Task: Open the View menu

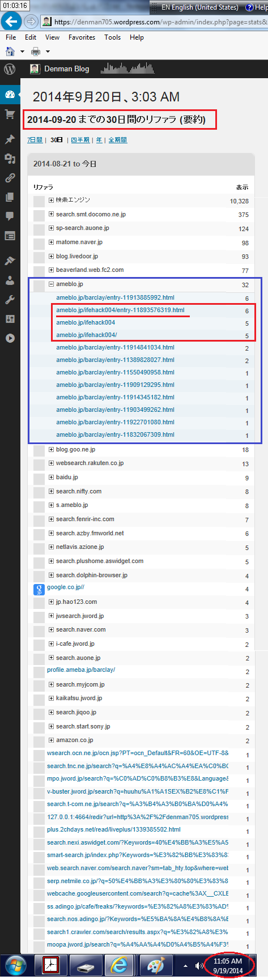Action: pyautogui.click(x=52, y=37)
